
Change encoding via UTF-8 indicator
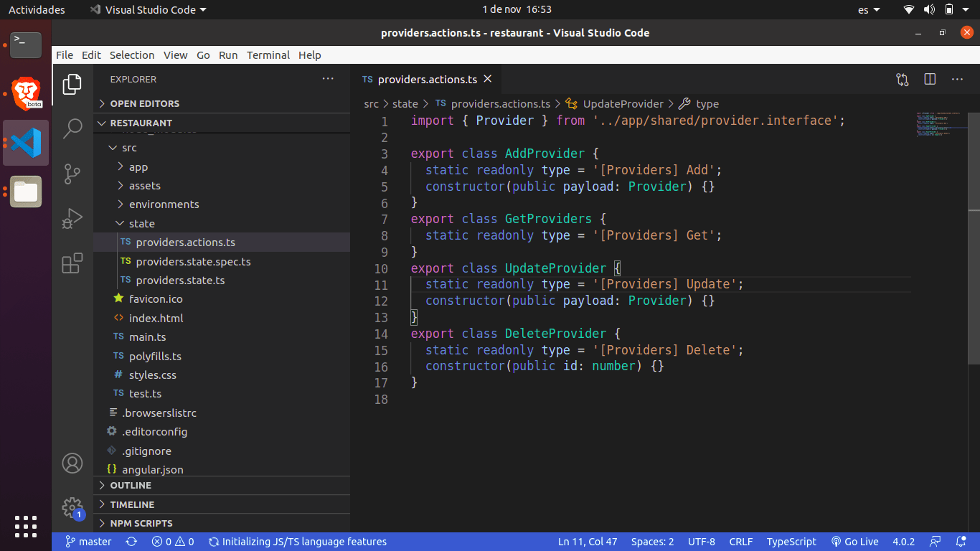click(x=702, y=542)
